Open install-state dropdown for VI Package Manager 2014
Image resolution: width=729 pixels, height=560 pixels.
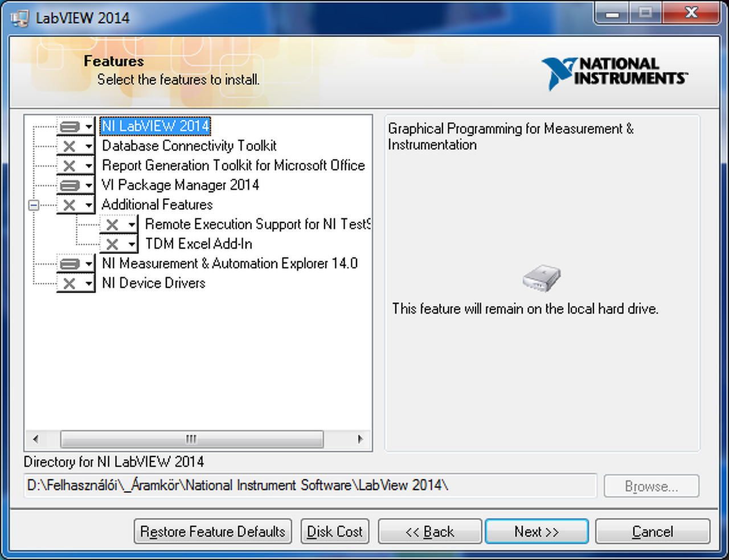tap(76, 186)
